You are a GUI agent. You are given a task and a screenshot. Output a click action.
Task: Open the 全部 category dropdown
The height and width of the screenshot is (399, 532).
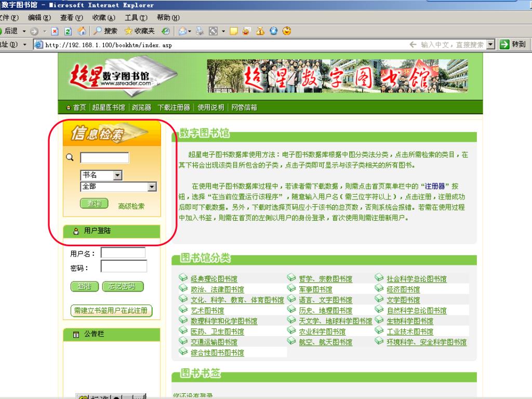(x=152, y=187)
